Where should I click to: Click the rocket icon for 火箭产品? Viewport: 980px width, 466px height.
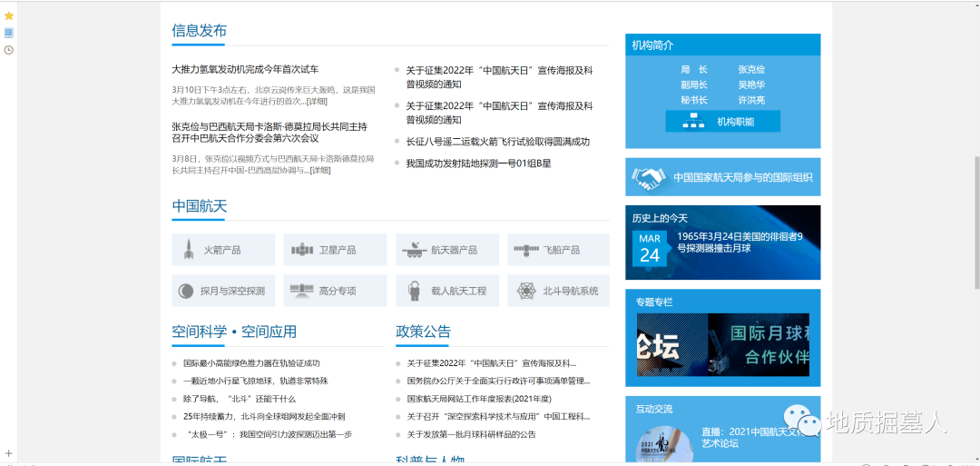click(x=188, y=250)
